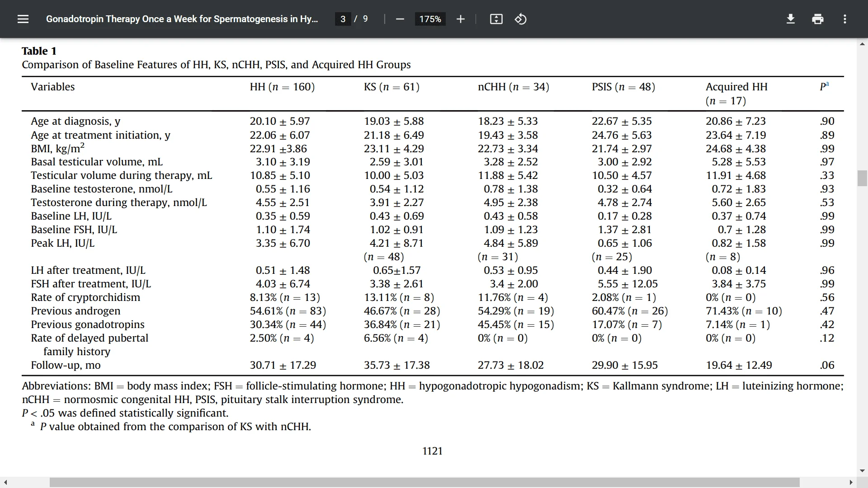Click the value '35.73 ± 17.38'

(x=397, y=365)
